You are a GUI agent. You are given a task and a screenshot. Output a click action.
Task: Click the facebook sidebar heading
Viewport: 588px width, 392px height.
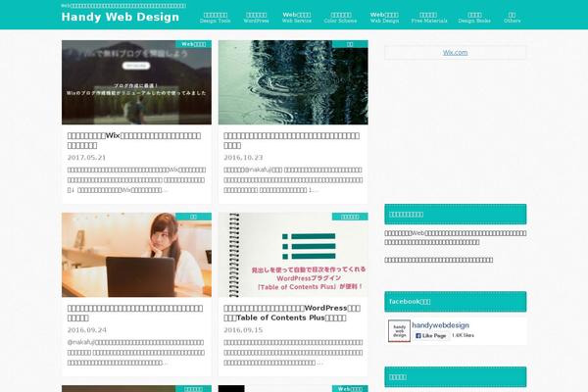click(x=456, y=302)
